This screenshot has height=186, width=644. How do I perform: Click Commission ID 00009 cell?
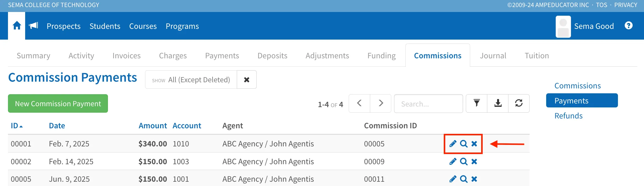[x=374, y=161]
